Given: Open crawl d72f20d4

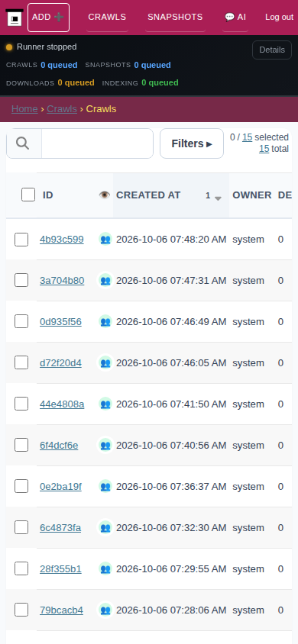Looking at the screenshot, I should pyautogui.click(x=60, y=362).
